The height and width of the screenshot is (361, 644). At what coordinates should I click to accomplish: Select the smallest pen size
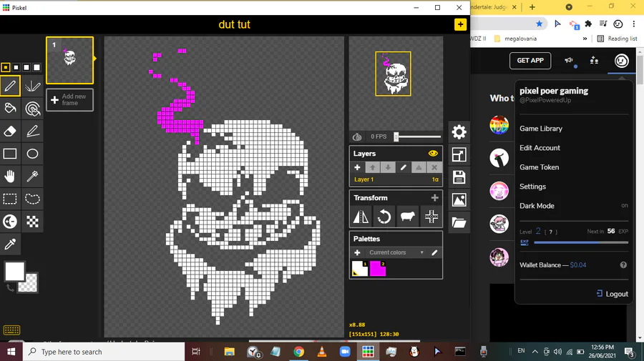click(x=5, y=67)
